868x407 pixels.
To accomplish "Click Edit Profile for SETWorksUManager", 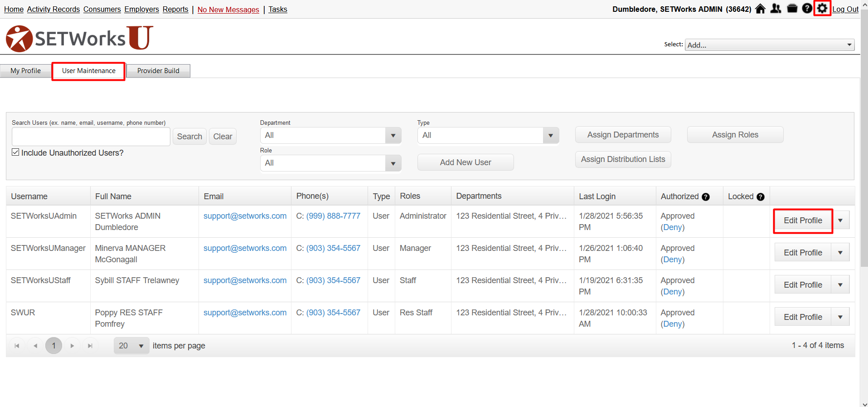I will (803, 253).
